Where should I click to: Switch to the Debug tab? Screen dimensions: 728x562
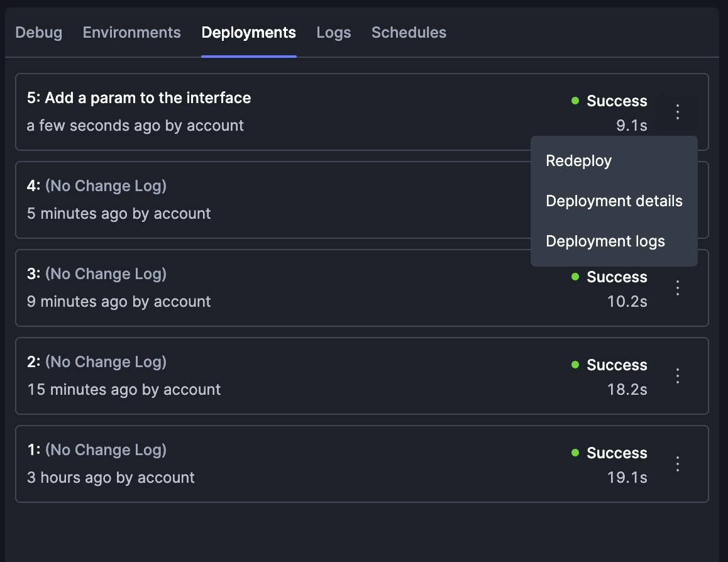pos(38,33)
